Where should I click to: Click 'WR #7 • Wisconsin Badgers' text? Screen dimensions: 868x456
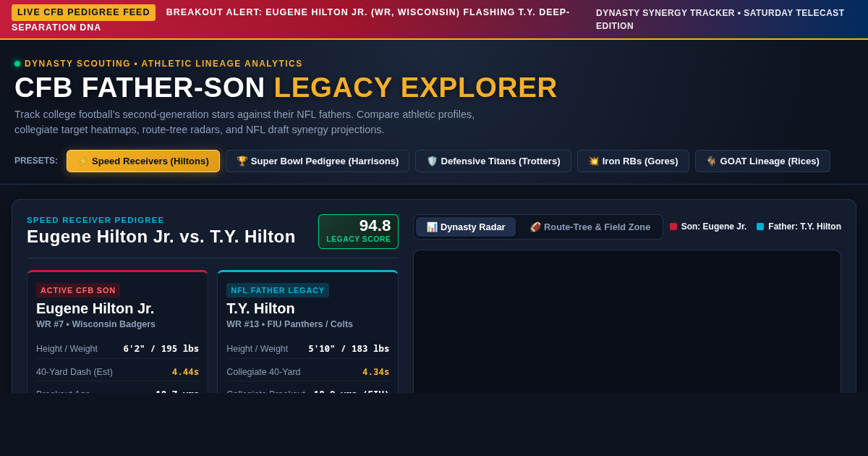[95, 324]
